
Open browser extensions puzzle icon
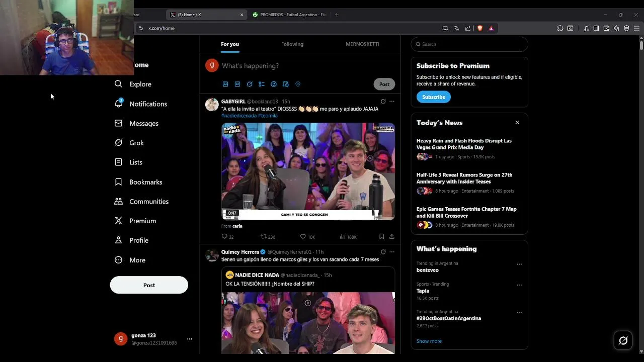coord(560,28)
